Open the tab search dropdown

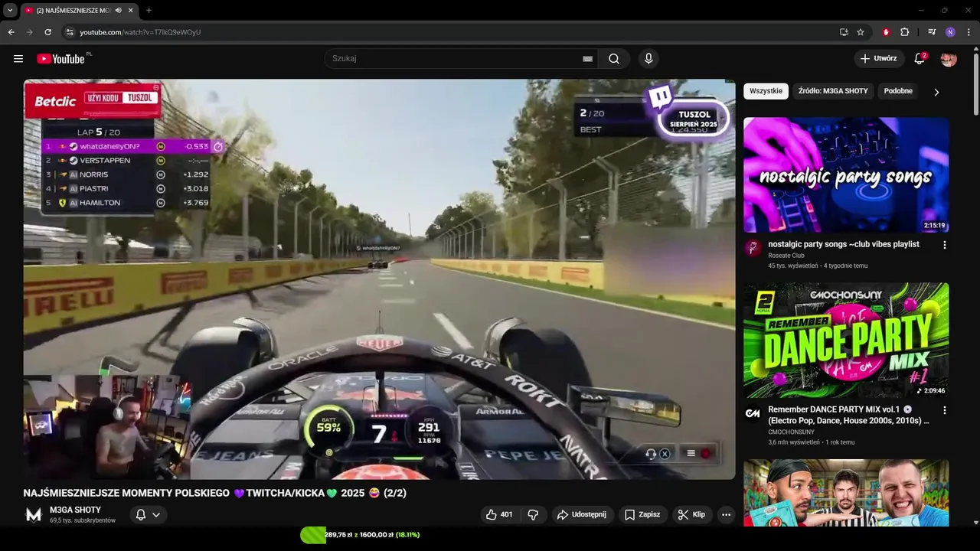[10, 10]
